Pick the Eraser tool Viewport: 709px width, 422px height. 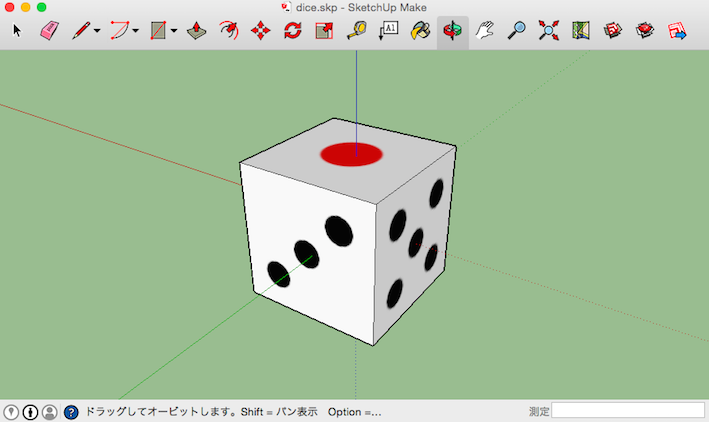(49, 31)
